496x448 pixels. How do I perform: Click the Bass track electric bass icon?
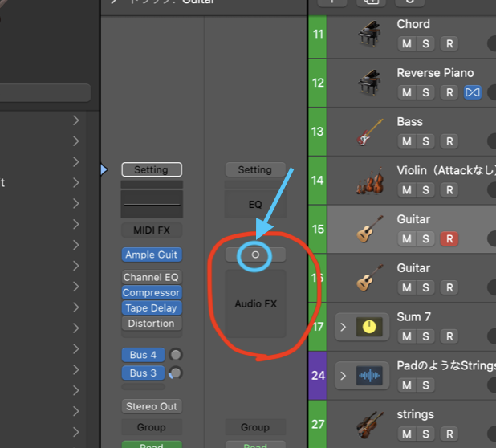point(369,132)
